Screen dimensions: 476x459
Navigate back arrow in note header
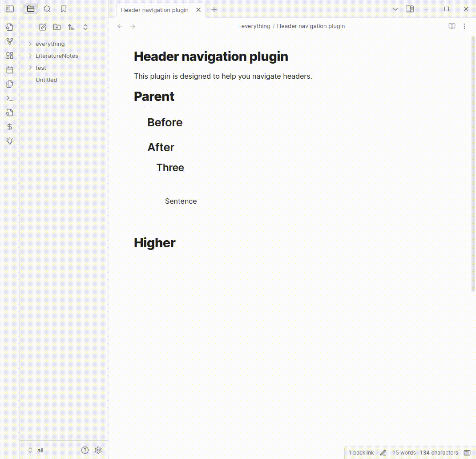point(120,26)
